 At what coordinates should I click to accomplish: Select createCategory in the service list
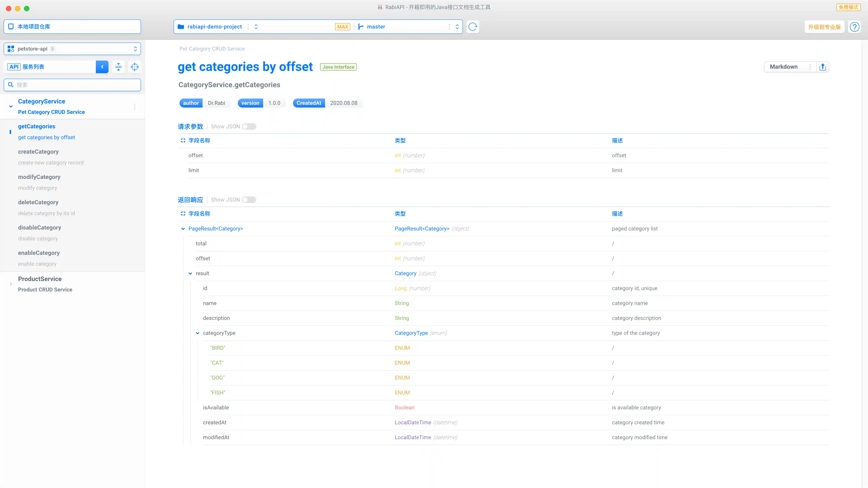38,152
